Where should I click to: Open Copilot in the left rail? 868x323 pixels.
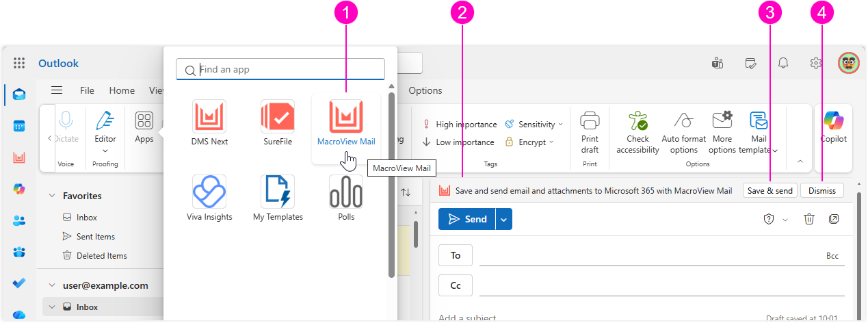tap(19, 189)
